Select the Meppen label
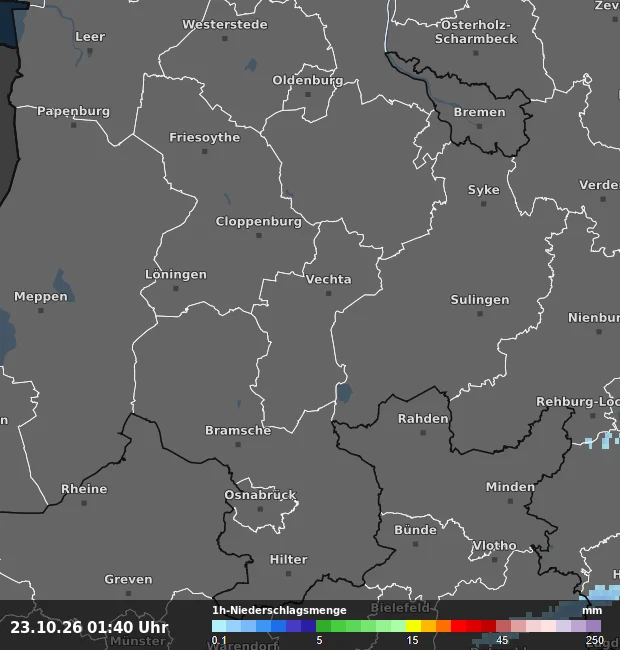Viewport: 620px width, 650px height. click(41, 296)
